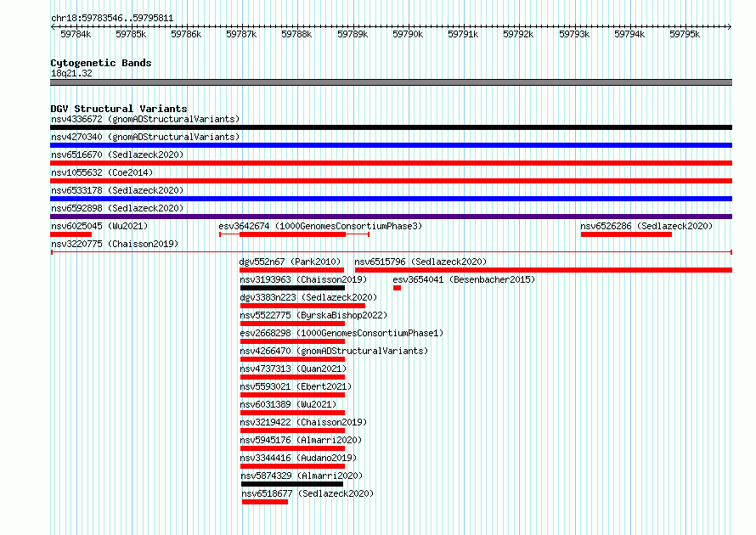Click the nsv4336672 gnomAD variant label
Screen dimensions: 756x535
[145, 119]
